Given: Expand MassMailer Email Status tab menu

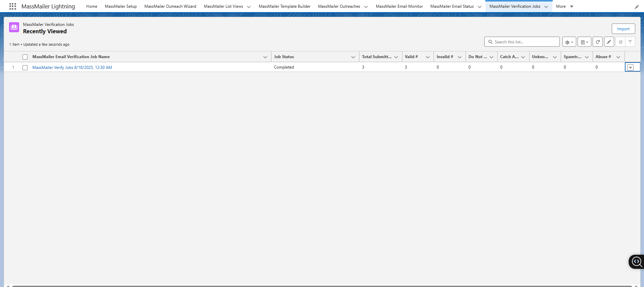Looking at the screenshot, I should pos(480,7).
